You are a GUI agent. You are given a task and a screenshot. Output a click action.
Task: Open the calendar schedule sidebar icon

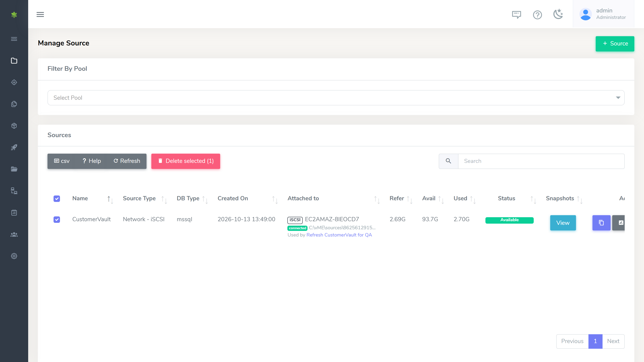14,213
